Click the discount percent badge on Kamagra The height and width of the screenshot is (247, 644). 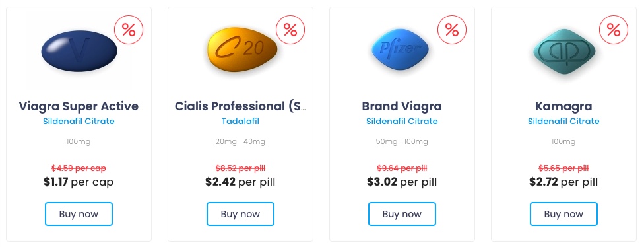point(614,30)
